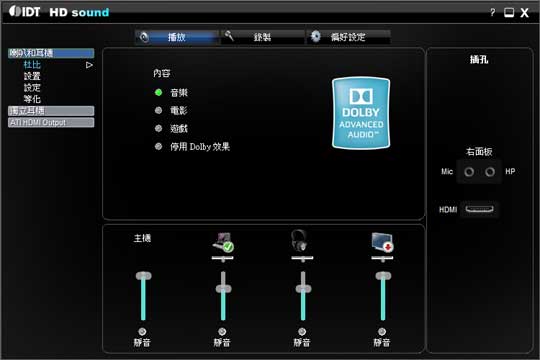
Task: Expand the arrow next to 杜比
Action: click(x=89, y=65)
